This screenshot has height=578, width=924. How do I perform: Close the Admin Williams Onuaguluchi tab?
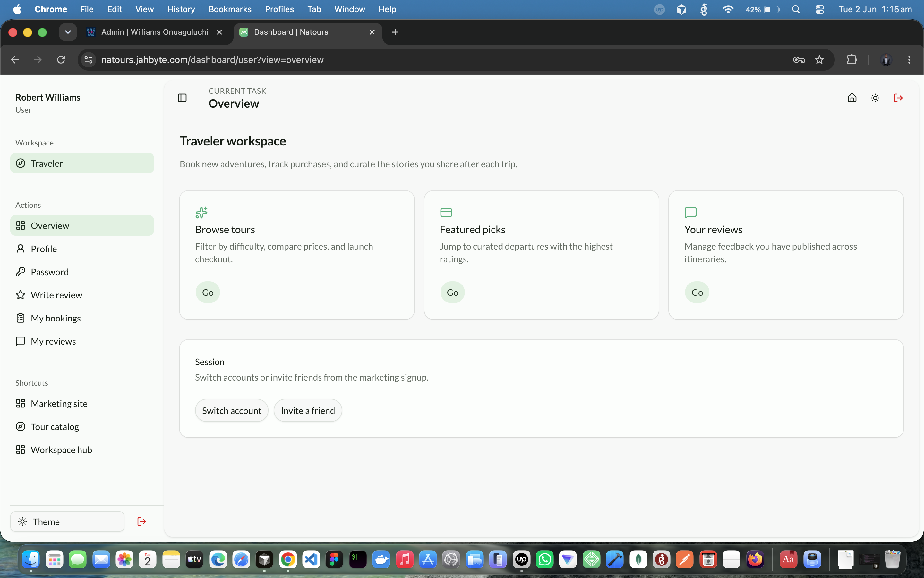[219, 32]
